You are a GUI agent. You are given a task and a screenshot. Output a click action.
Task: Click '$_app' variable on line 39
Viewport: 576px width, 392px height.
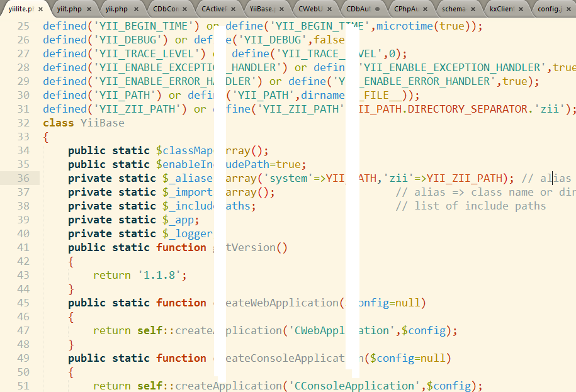tap(178, 220)
